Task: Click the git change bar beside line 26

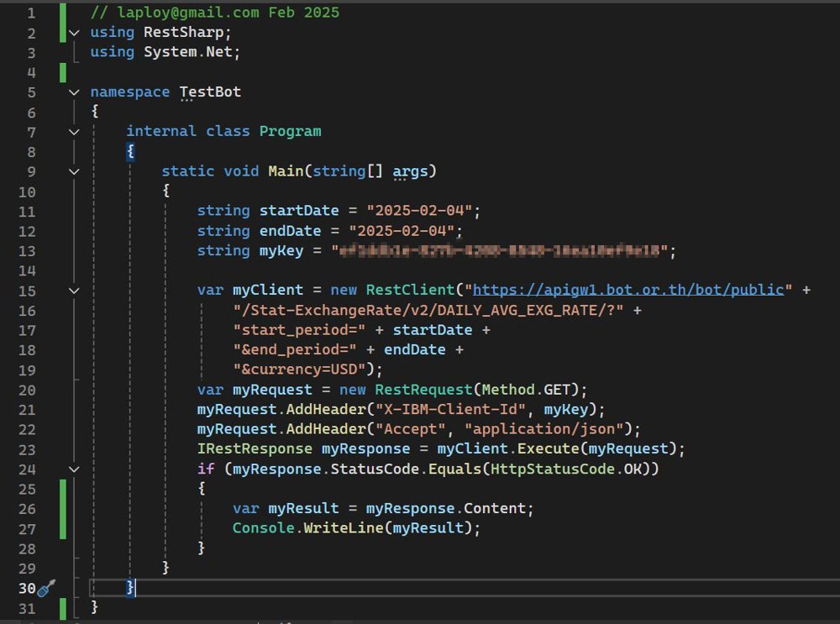Action: point(61,508)
